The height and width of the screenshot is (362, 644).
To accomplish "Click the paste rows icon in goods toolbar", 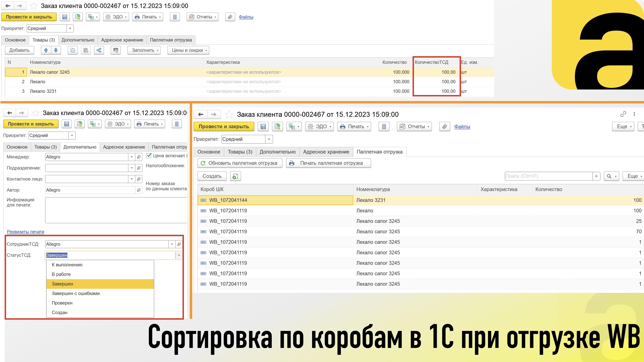I will point(86,50).
